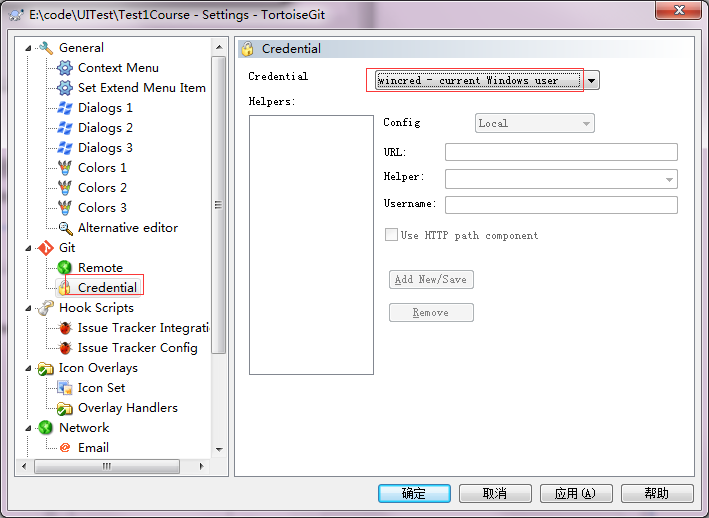Click tree scrollbar down arrow
Image resolution: width=709 pixels, height=518 pixels.
coord(219,449)
